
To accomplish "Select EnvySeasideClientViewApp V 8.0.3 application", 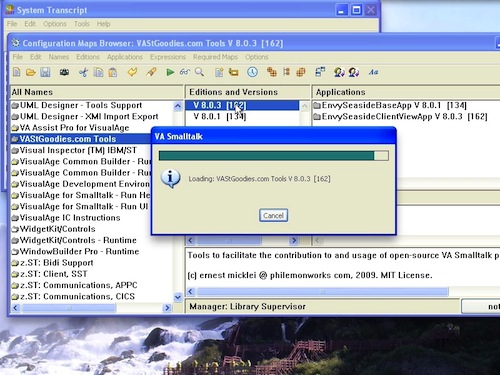I will click(x=400, y=117).
